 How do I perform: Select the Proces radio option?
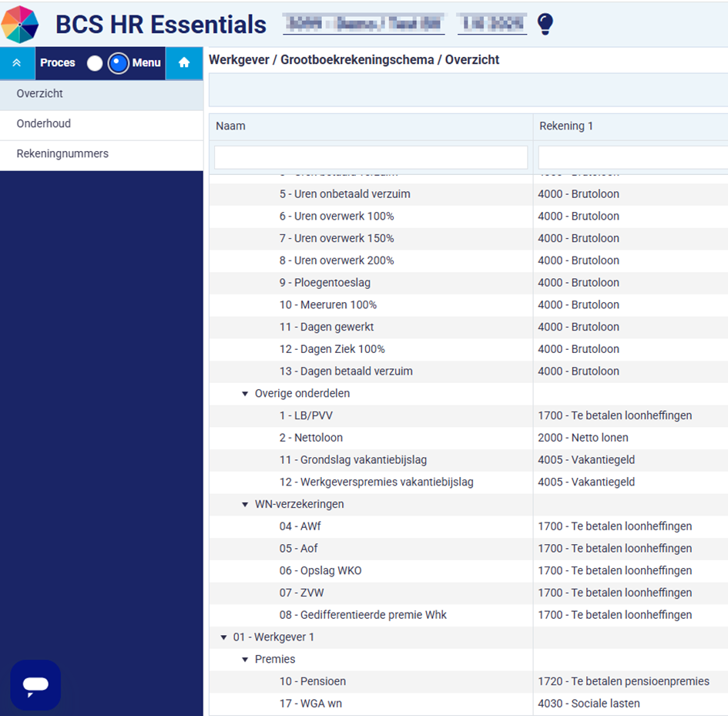[95, 62]
